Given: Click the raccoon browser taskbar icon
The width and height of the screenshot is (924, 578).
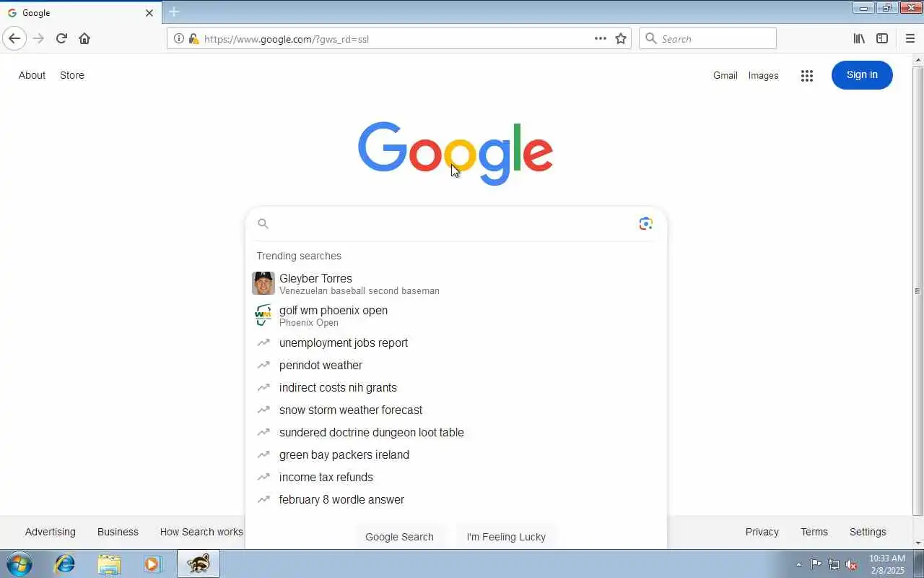Looking at the screenshot, I should pos(199,564).
